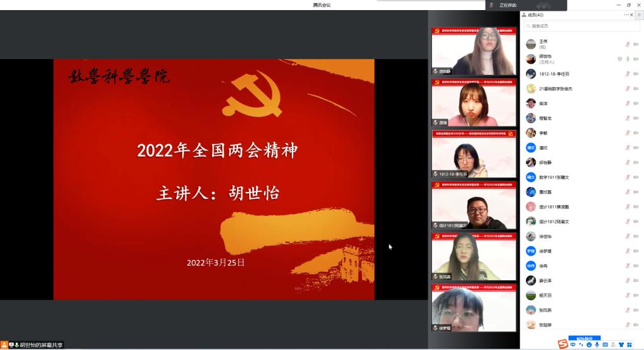Click camera icon for 21基础数学张俊杰
The image size is (644, 350).
tap(636, 88)
